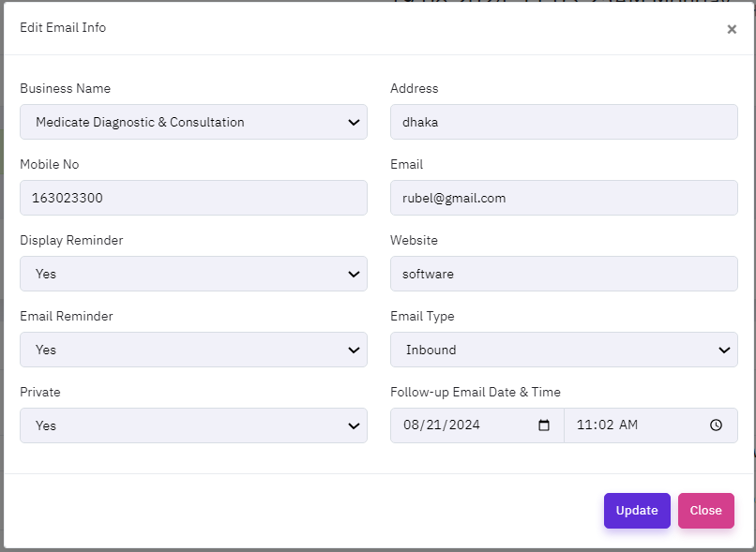756x552 pixels.
Task: Click the clock icon in time field
Action: click(x=716, y=425)
